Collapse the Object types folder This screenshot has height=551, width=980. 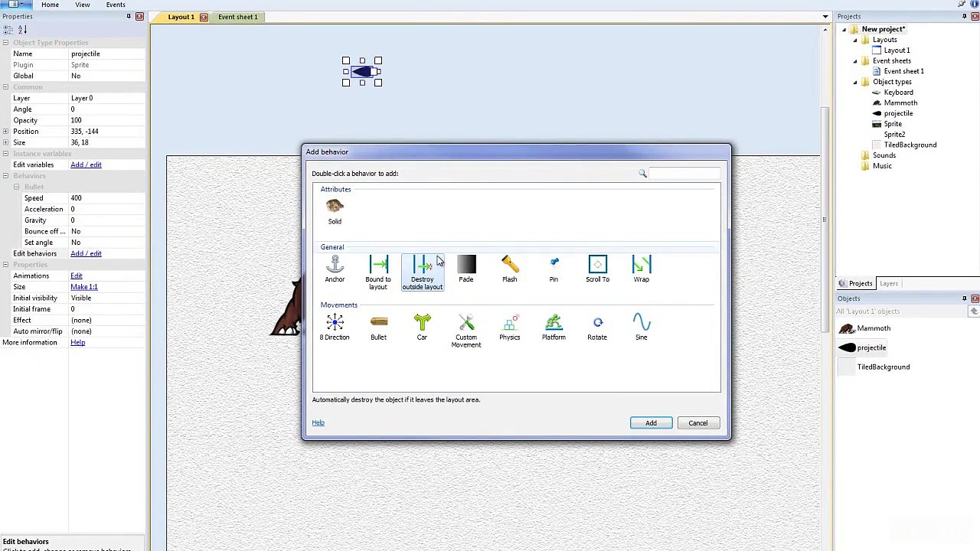[x=855, y=82]
